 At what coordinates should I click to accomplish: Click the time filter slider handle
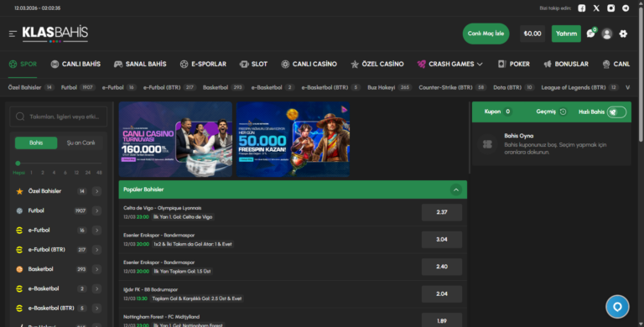18,163
